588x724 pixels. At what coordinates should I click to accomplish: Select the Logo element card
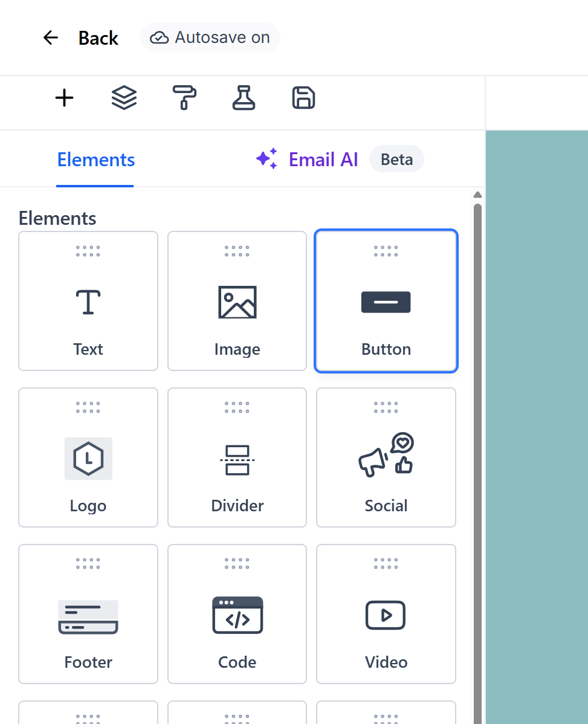coord(88,457)
